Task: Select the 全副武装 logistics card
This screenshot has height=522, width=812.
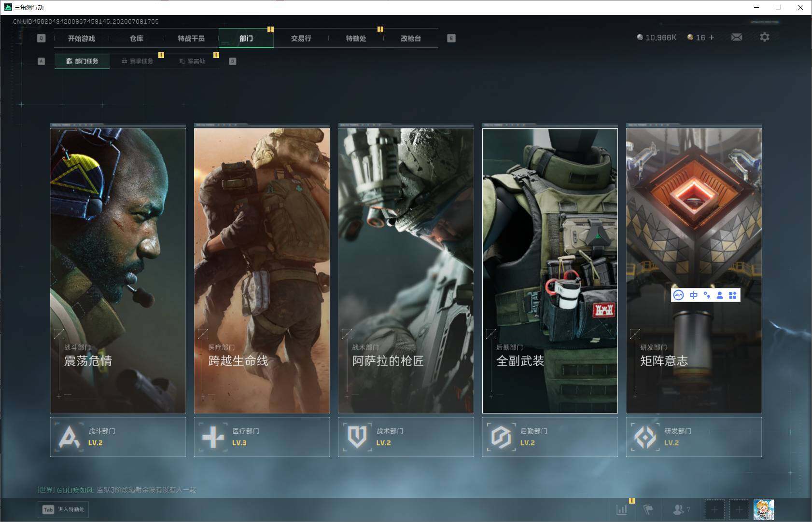Action: [x=550, y=269]
